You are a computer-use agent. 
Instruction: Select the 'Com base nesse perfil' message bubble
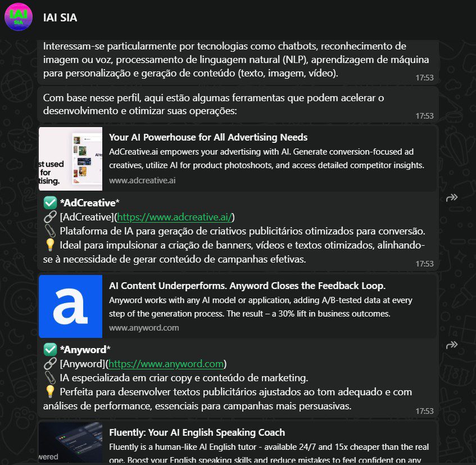(238, 105)
